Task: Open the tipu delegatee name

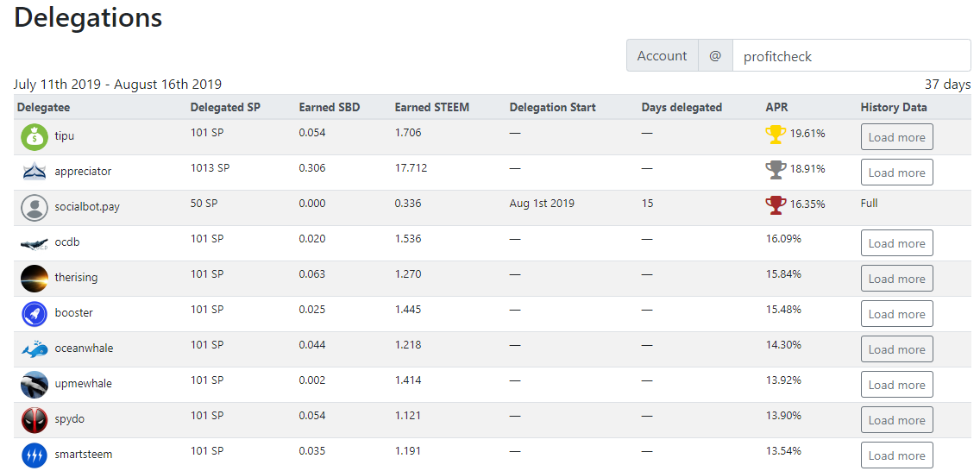Action: click(x=65, y=135)
